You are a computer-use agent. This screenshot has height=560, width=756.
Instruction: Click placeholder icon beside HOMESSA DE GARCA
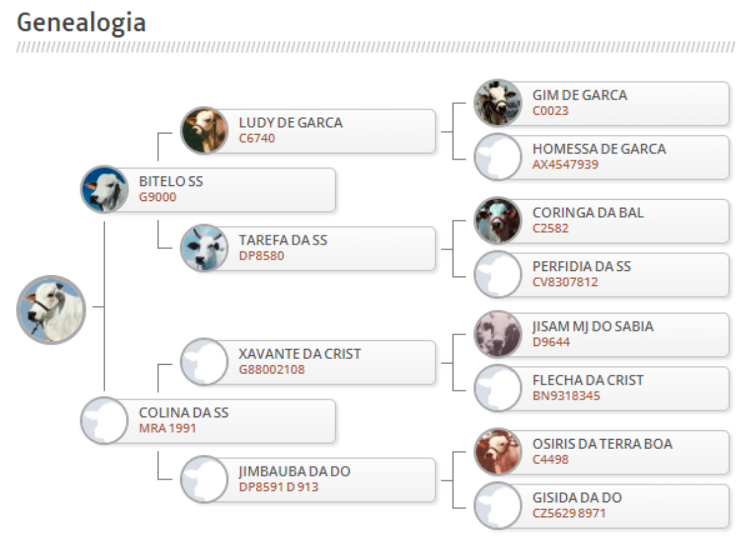point(498,157)
